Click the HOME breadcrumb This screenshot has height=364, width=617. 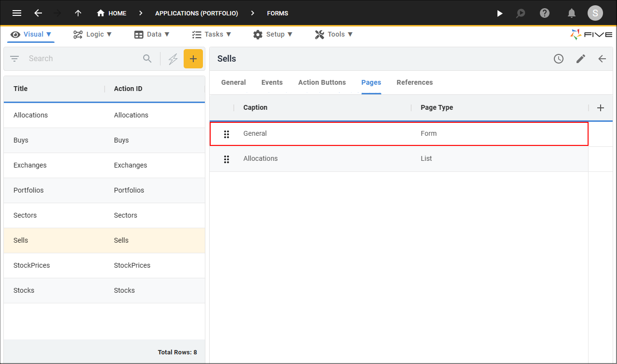pyautogui.click(x=111, y=13)
